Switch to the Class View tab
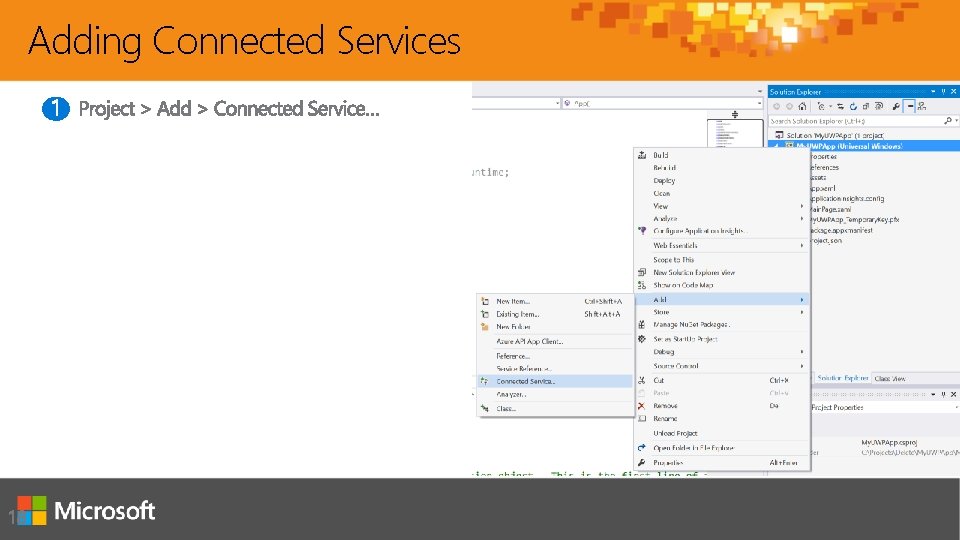This screenshot has width=960, height=540. tap(890, 379)
